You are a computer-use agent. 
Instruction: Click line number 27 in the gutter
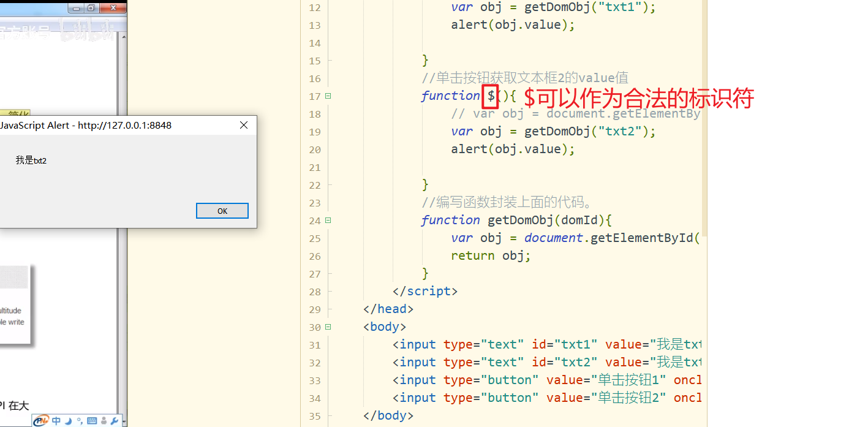coord(315,274)
